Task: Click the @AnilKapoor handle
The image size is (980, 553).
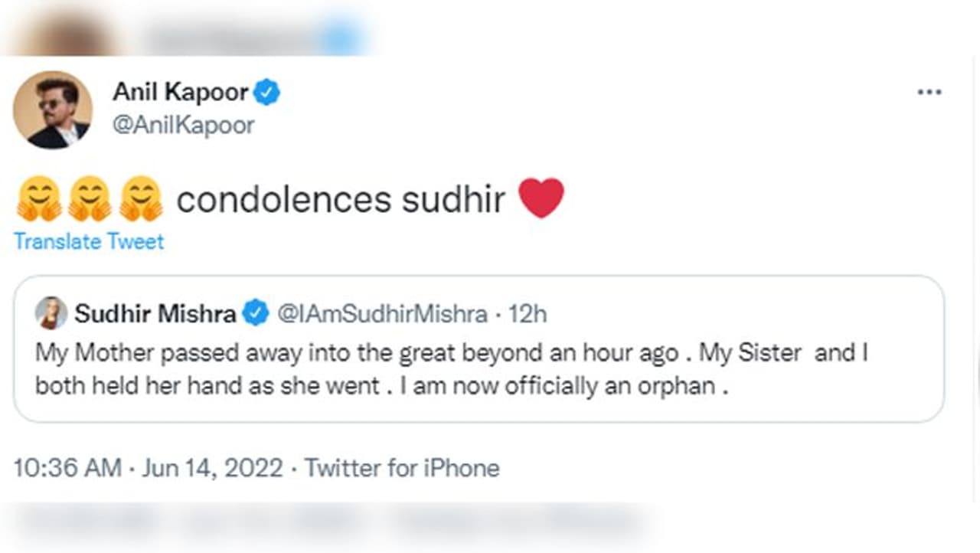Action: (x=184, y=125)
